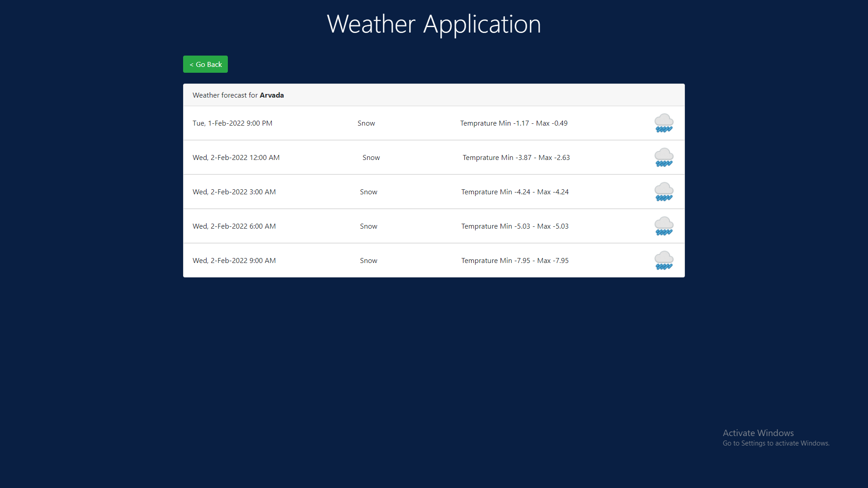Click snow icon for Wed 2-Feb 3:00 AM
The image size is (868, 488).
[x=664, y=192]
